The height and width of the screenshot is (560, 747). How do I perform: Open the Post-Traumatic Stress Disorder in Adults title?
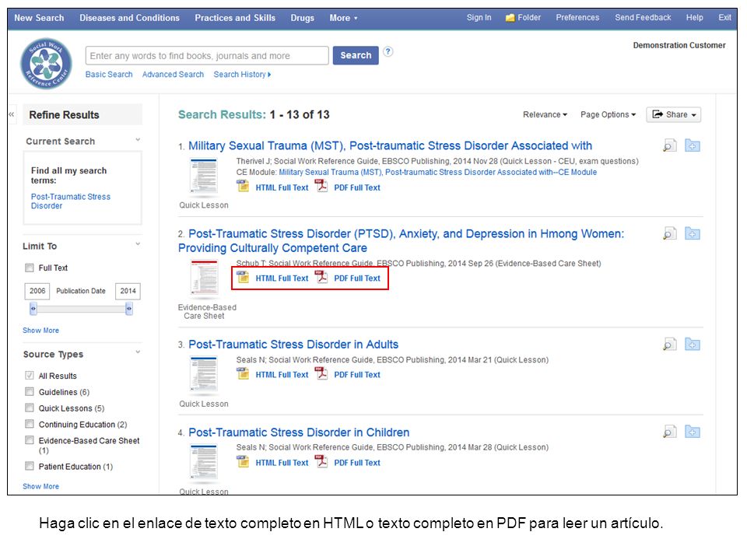tap(293, 345)
